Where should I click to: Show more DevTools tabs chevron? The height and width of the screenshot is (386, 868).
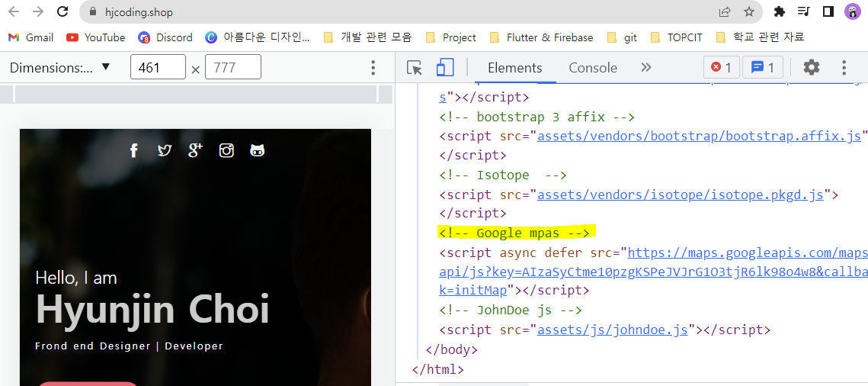click(646, 68)
